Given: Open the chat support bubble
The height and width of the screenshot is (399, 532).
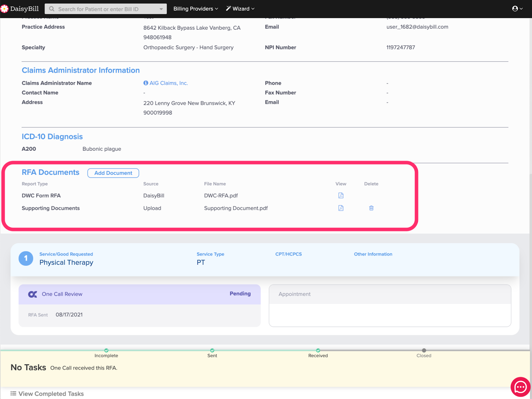Looking at the screenshot, I should [x=520, y=387].
